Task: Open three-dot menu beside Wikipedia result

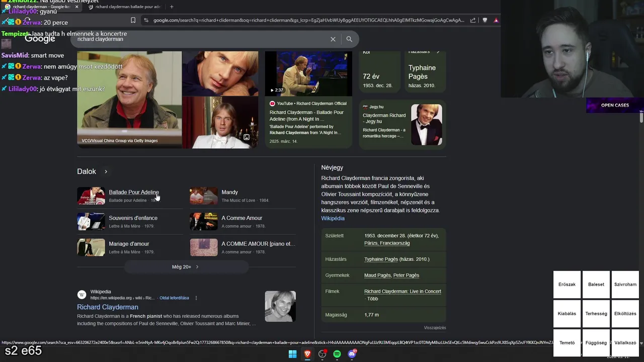Action: click(x=196, y=298)
